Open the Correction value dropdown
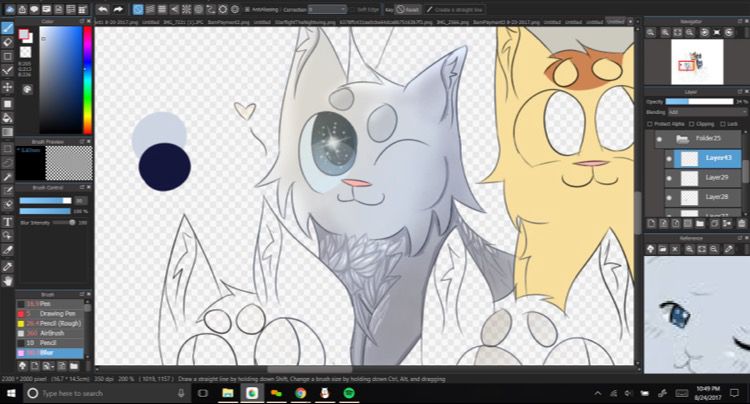This screenshot has width=750, height=404. point(325,9)
